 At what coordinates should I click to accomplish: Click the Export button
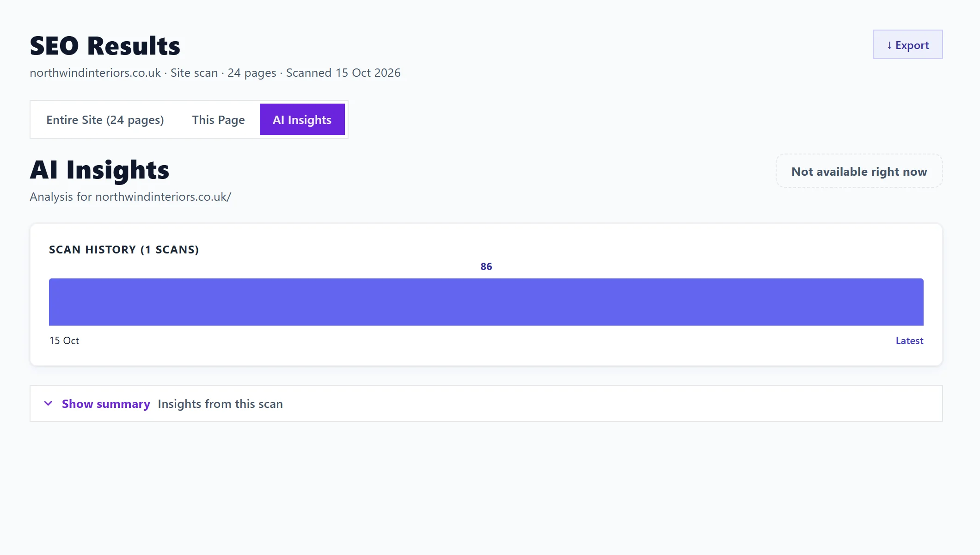[907, 44]
